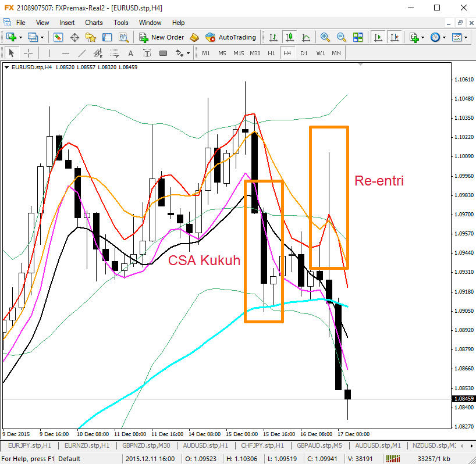The width and height of the screenshot is (476, 464).
Task: Toggle chart shift icon
Action: pyautogui.click(x=395, y=37)
